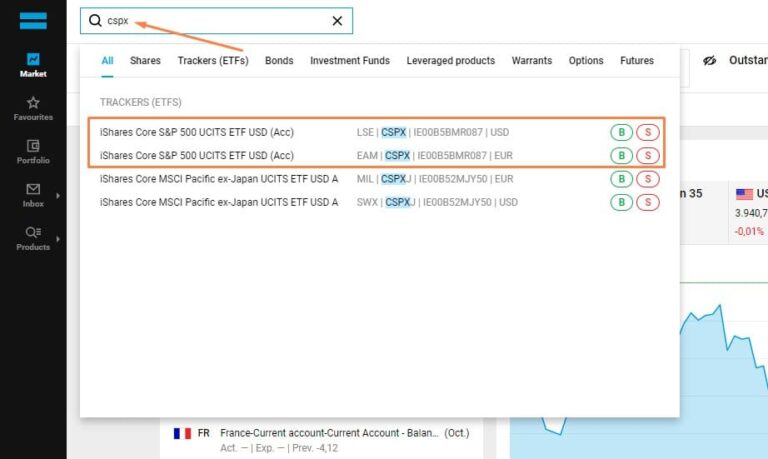Image resolution: width=768 pixels, height=459 pixels.
Task: Open the Inbox envelope icon
Action: 33,189
